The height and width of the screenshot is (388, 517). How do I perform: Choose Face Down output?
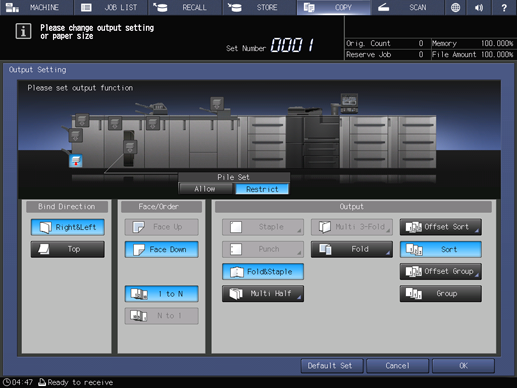pyautogui.click(x=162, y=249)
